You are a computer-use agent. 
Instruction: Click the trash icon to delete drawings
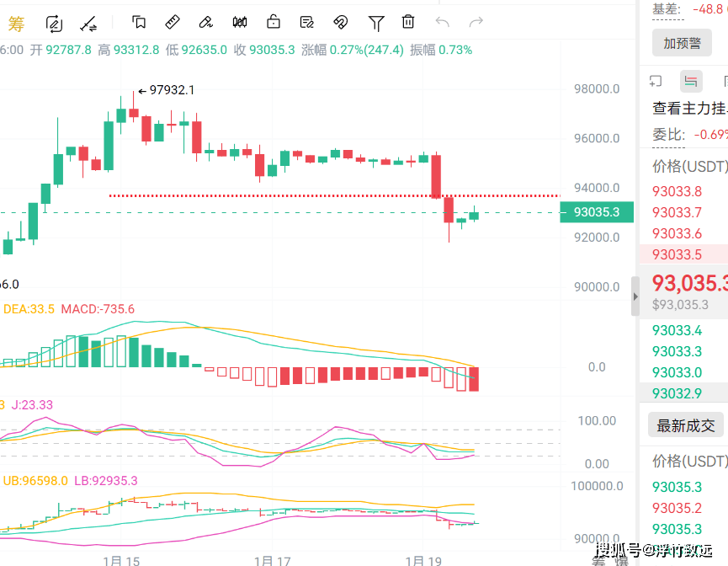[x=408, y=23]
